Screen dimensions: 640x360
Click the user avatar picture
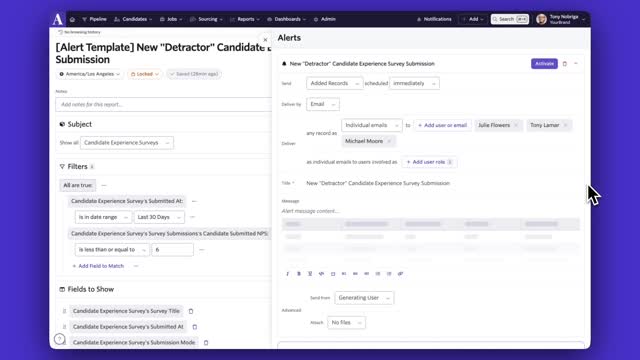[542, 19]
